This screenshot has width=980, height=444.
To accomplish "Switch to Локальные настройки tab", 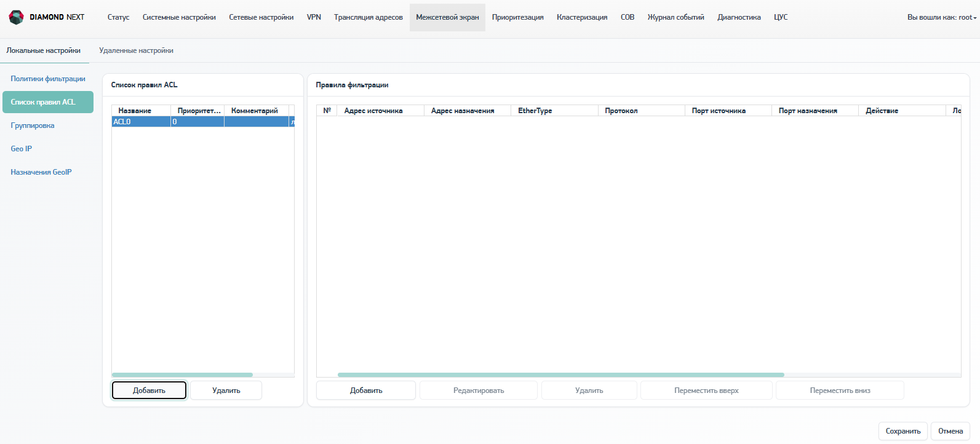I will click(44, 50).
